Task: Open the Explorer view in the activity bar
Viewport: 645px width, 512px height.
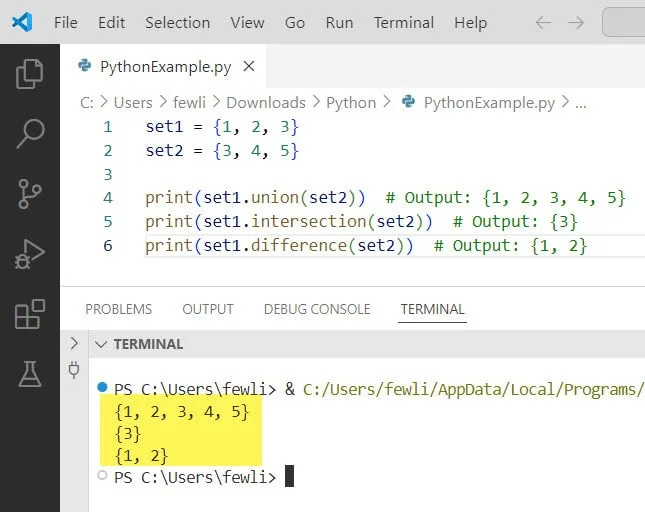Action: (x=29, y=74)
